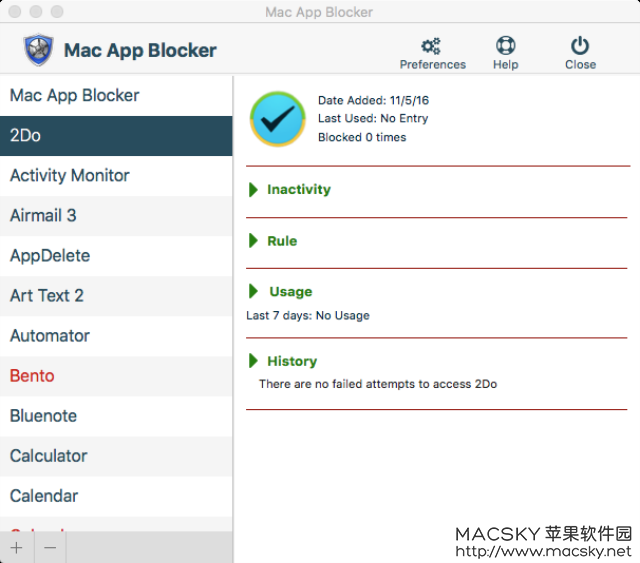Click the Blocked 0 times text
Screen dimensions: 640x563
[x=362, y=137]
